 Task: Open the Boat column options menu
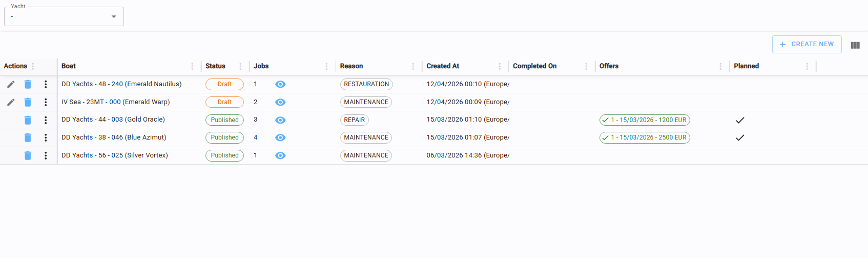click(192, 66)
